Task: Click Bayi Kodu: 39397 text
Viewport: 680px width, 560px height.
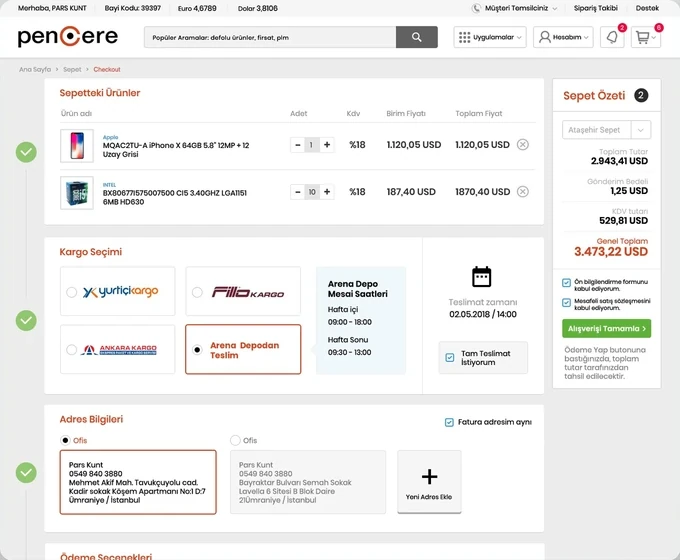Action: point(132,8)
